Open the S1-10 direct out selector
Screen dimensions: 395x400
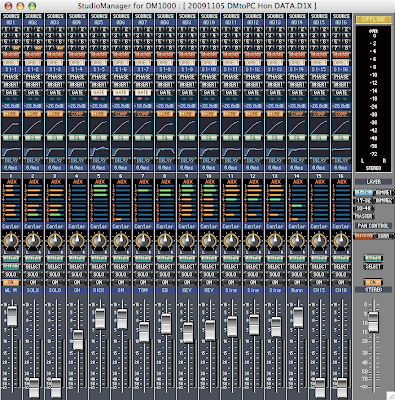(209, 69)
